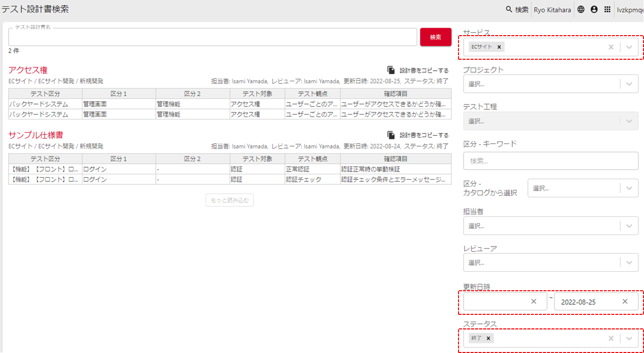Expand the サービス dropdown arrow
Viewport: 644px width, 353px height.
(629, 47)
